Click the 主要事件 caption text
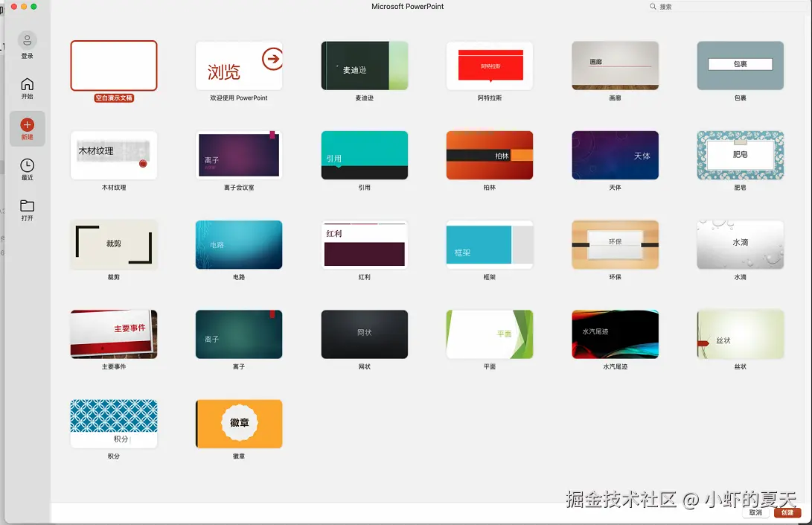Screen dimensions: 812x525 (x=114, y=366)
